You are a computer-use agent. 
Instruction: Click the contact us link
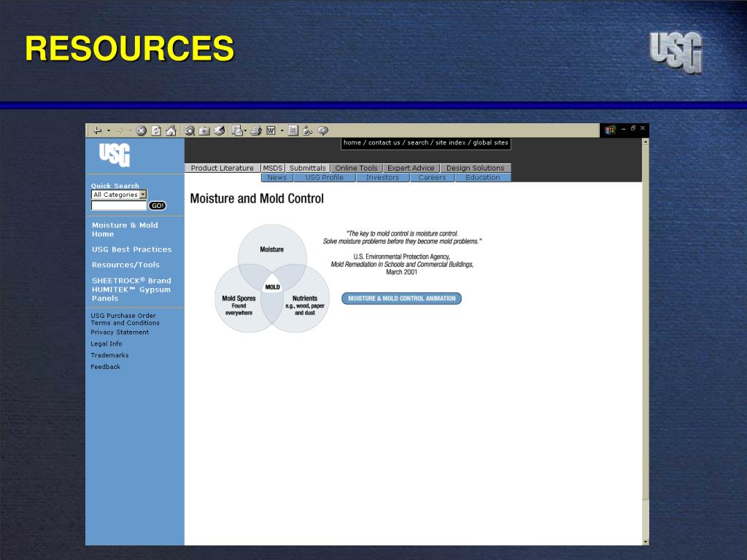coord(384,143)
